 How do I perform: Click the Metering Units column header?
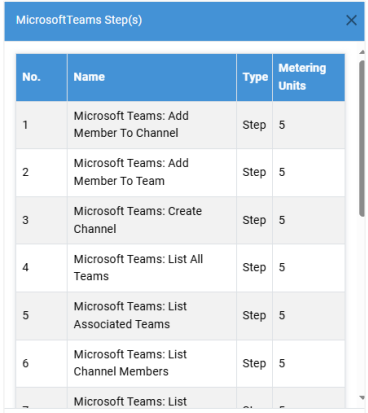click(309, 77)
